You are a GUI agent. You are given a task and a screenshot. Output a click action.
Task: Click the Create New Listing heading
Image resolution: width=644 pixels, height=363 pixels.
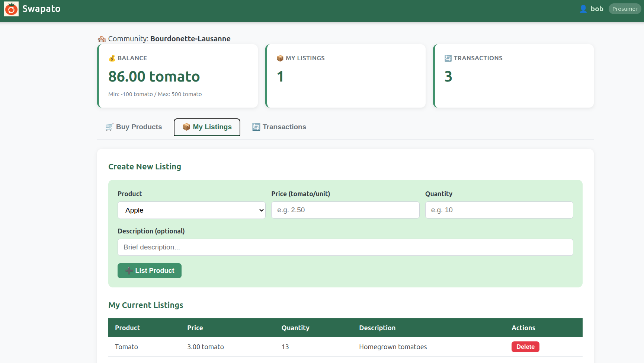(x=145, y=167)
